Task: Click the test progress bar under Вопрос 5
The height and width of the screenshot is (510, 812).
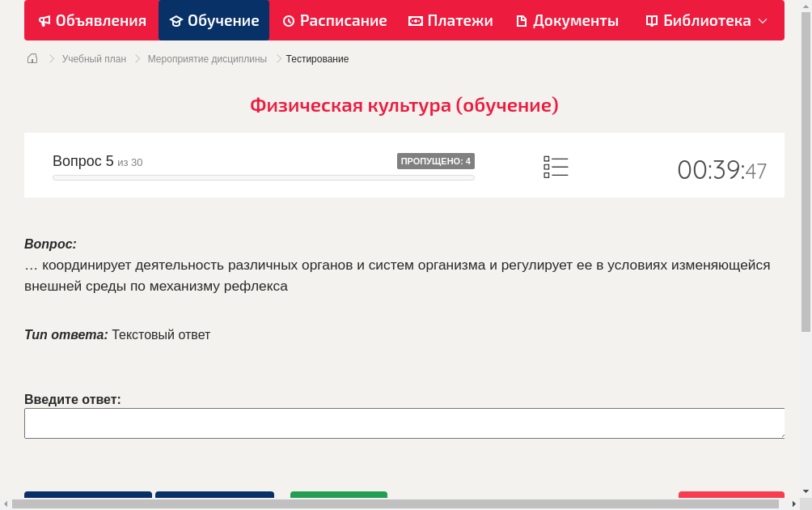Action: tap(263, 177)
